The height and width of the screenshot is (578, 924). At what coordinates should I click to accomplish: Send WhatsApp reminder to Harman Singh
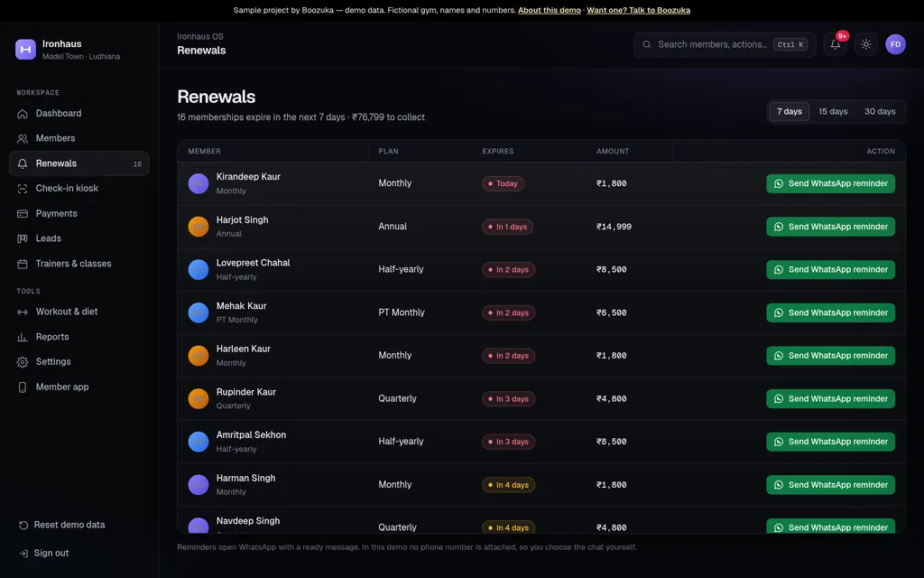pos(830,485)
